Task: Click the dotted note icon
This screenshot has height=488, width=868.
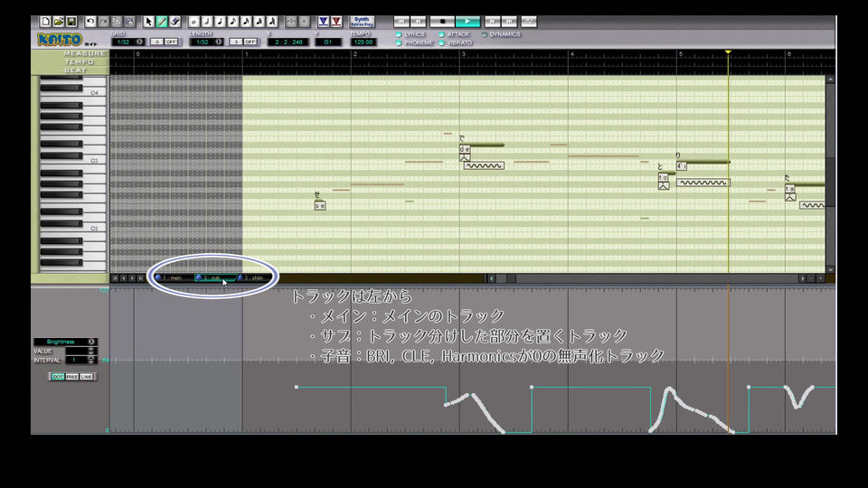Action: [x=305, y=22]
